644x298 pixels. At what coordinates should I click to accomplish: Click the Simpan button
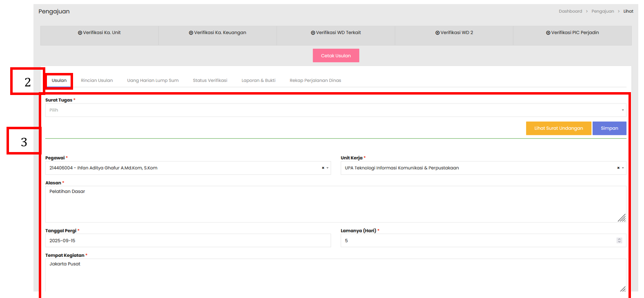(x=609, y=128)
